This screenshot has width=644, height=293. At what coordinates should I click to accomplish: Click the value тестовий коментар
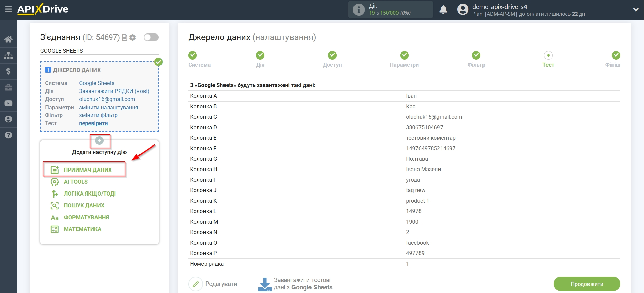coord(431,138)
